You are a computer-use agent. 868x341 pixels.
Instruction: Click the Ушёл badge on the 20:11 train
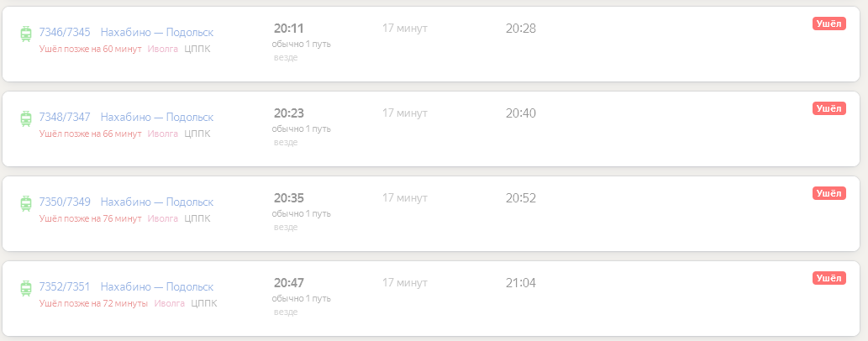point(829,24)
